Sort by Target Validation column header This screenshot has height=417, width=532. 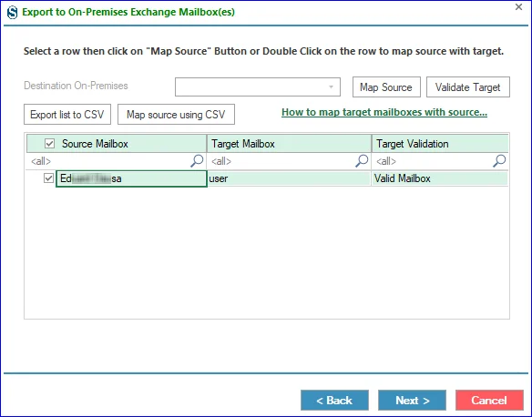[440, 144]
